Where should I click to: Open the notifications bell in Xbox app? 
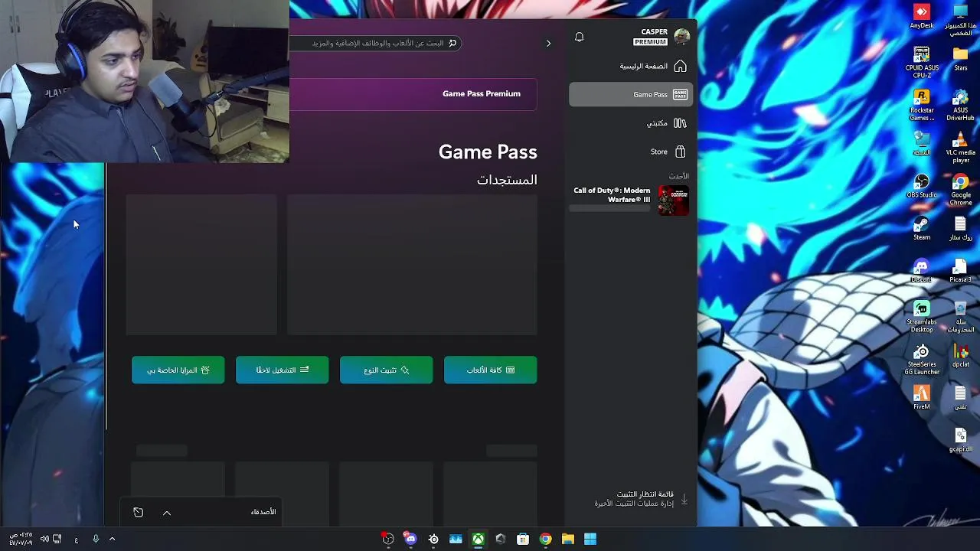pyautogui.click(x=580, y=37)
